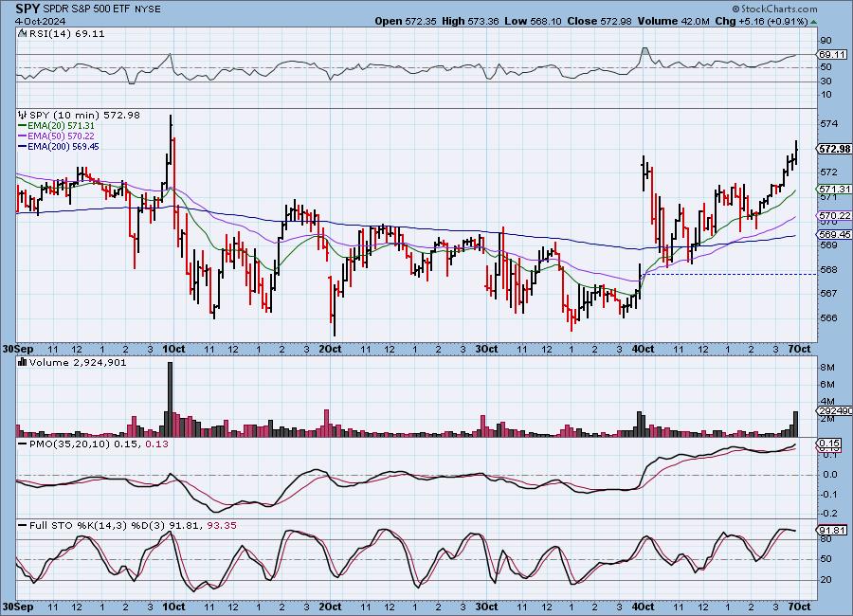Image resolution: width=853 pixels, height=616 pixels.
Task: Click the candlestick icon beside SPY (10 min)
Action: (23, 115)
